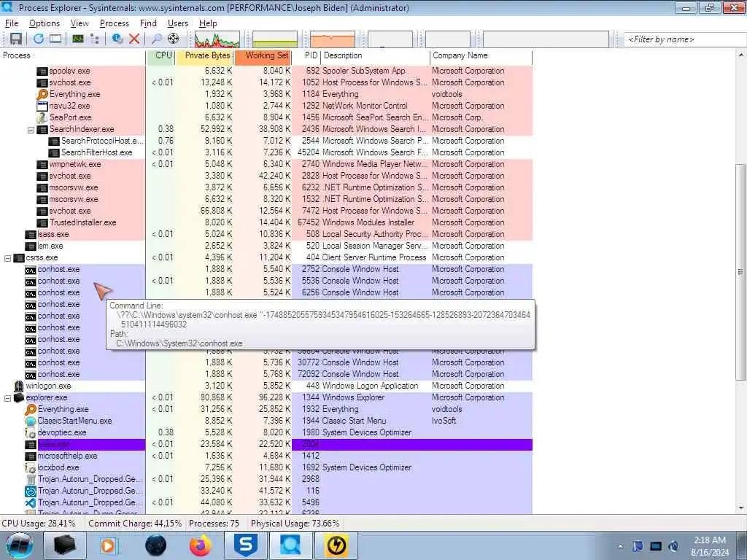This screenshot has height=560, width=747.
Task: Click the Everything.exe icon in the PID 1184 row
Action: pyautogui.click(x=42, y=94)
